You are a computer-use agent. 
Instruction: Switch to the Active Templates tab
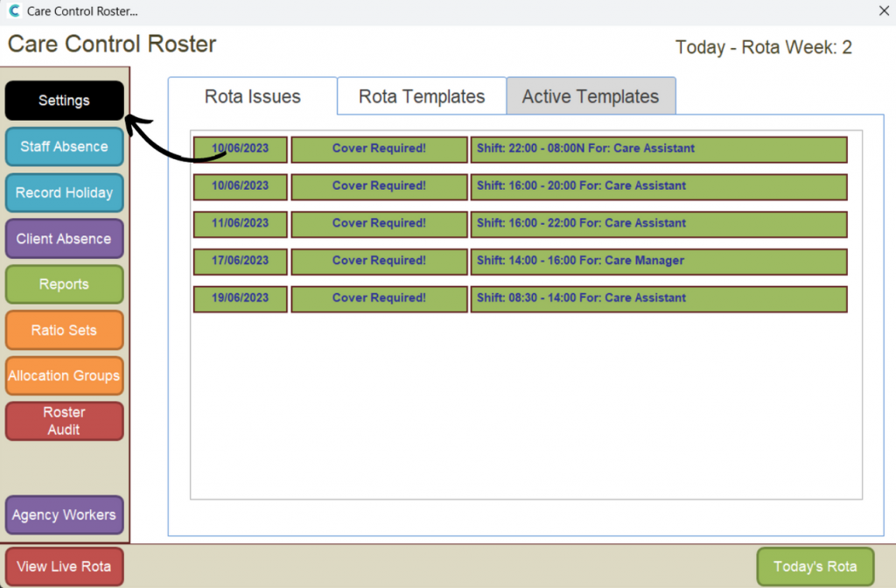[591, 96]
